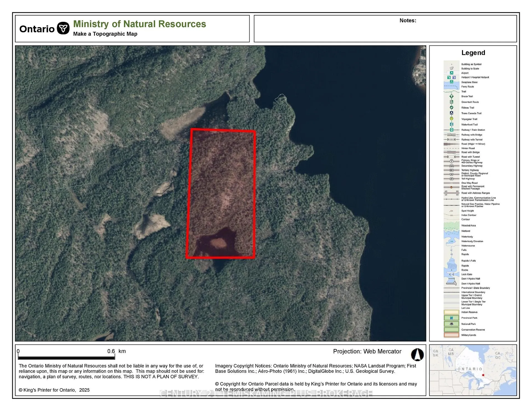The height and width of the screenshot is (411, 532).
Task: Click the National Park legend icon
Action: coord(451,324)
